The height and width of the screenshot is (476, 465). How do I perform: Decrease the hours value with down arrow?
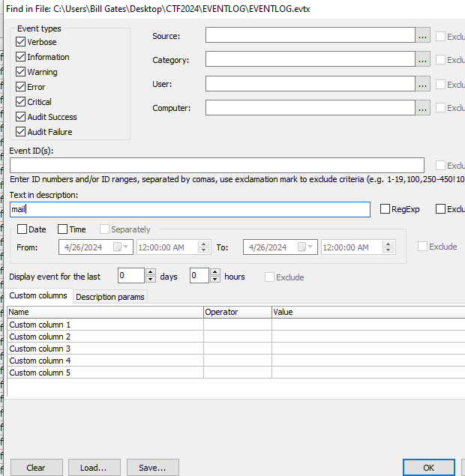pyautogui.click(x=215, y=279)
